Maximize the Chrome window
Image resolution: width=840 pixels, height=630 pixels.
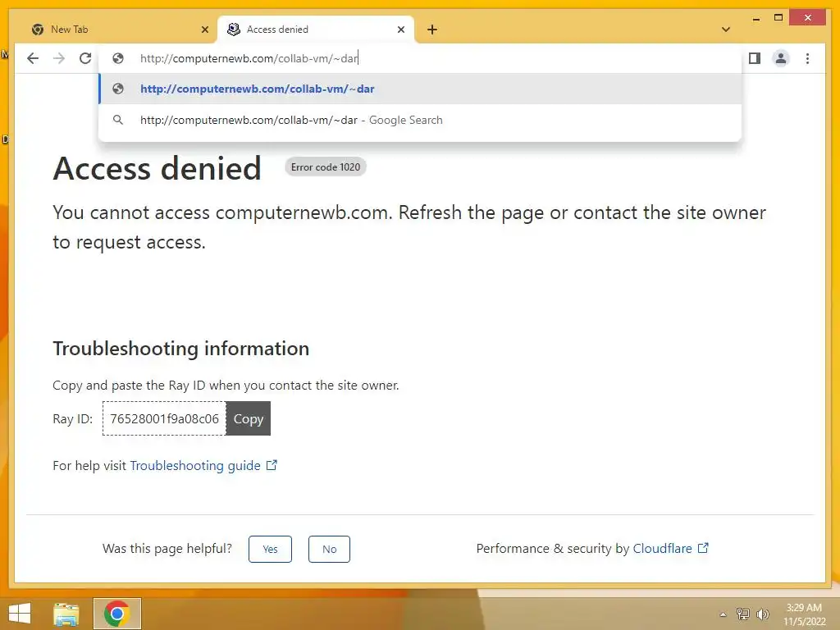point(778,18)
